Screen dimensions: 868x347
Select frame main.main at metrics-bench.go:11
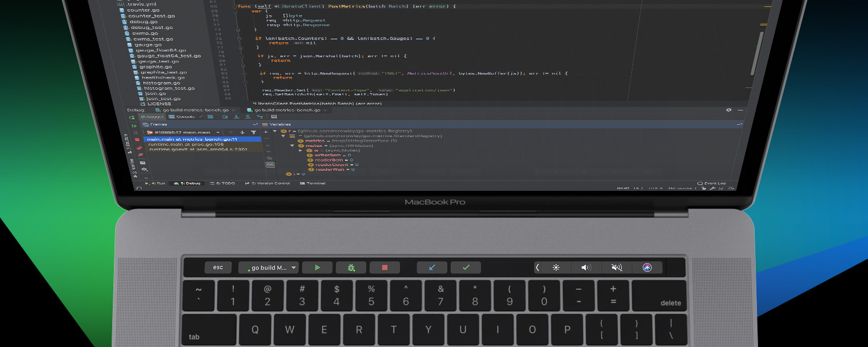point(202,139)
